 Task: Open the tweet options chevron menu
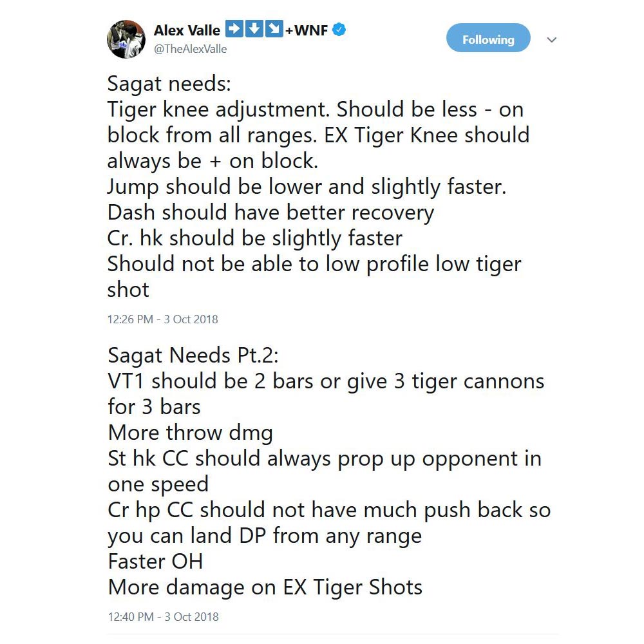point(552,39)
